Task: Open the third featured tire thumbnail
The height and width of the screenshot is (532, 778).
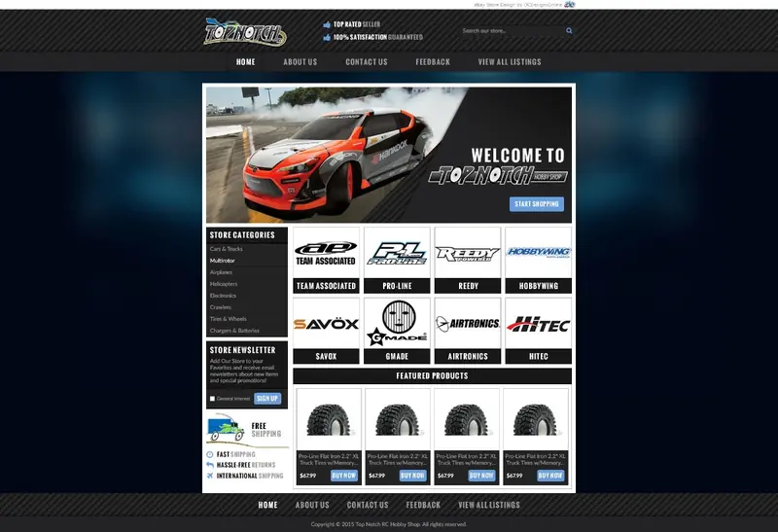Action: tap(467, 419)
